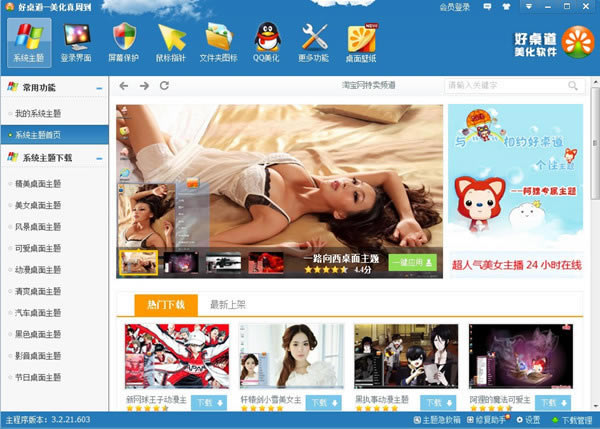Open the 黑执事 theme preview image
Screen dimensions: 600x429
pyautogui.click(x=406, y=356)
